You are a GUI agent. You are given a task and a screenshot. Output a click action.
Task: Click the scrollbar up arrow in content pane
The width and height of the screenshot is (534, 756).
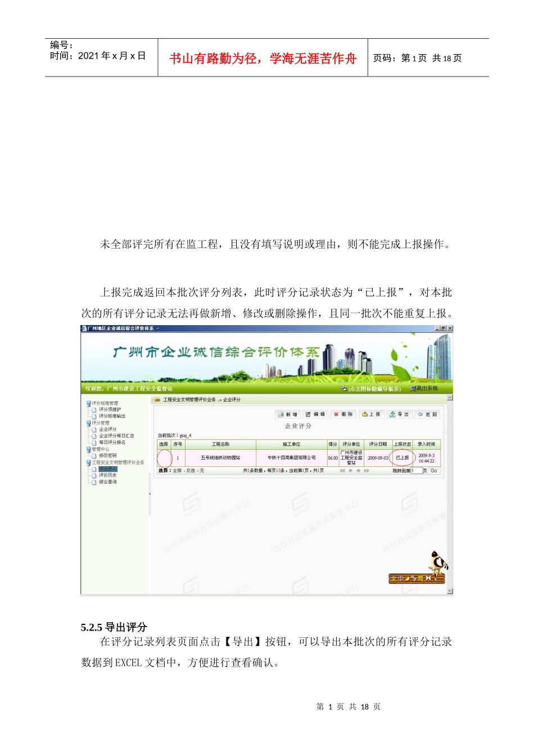coord(450,398)
